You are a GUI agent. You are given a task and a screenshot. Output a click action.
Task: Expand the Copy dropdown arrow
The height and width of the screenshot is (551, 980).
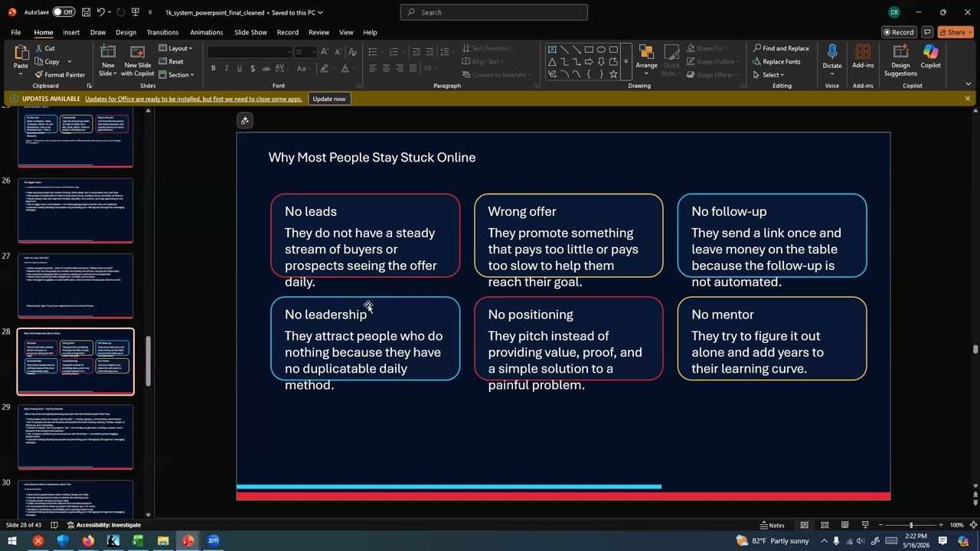coord(69,62)
